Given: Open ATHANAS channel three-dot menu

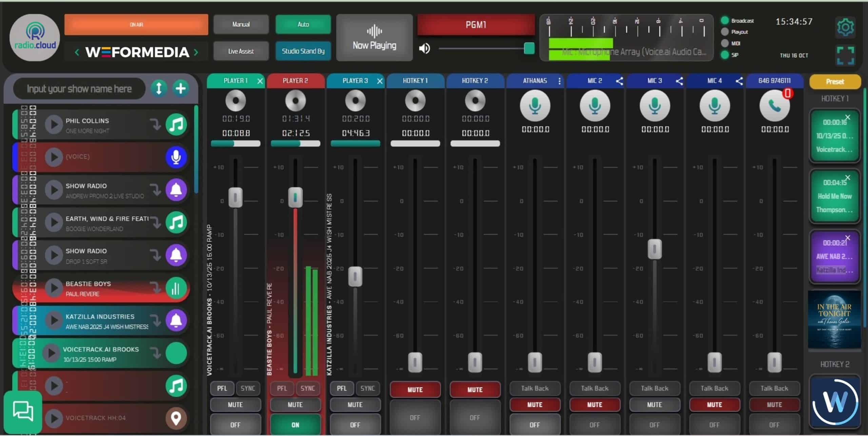Looking at the screenshot, I should tap(559, 81).
